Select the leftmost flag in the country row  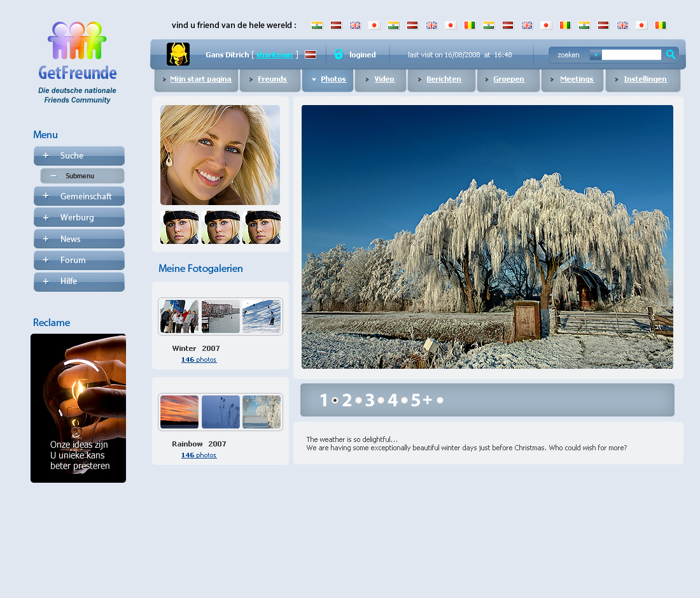tap(317, 25)
